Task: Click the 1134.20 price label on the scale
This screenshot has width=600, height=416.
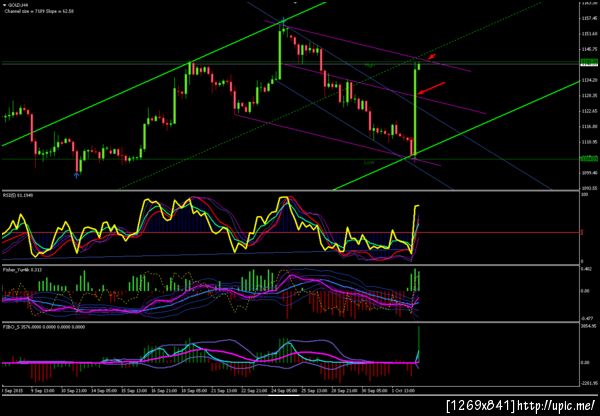Action: tap(589, 80)
